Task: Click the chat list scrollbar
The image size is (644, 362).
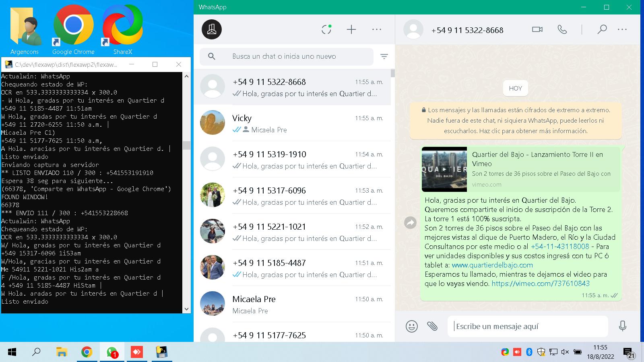Action: click(x=393, y=73)
